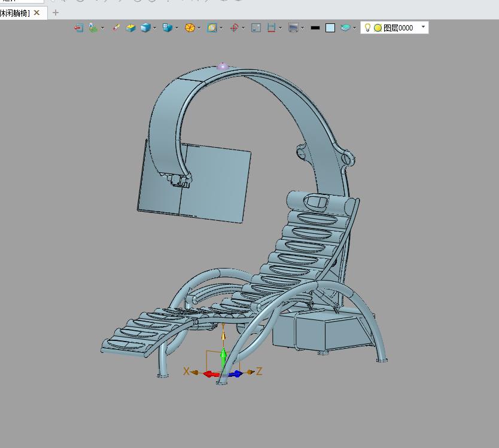Open the 图层0000 layer dropdown list

(x=423, y=27)
